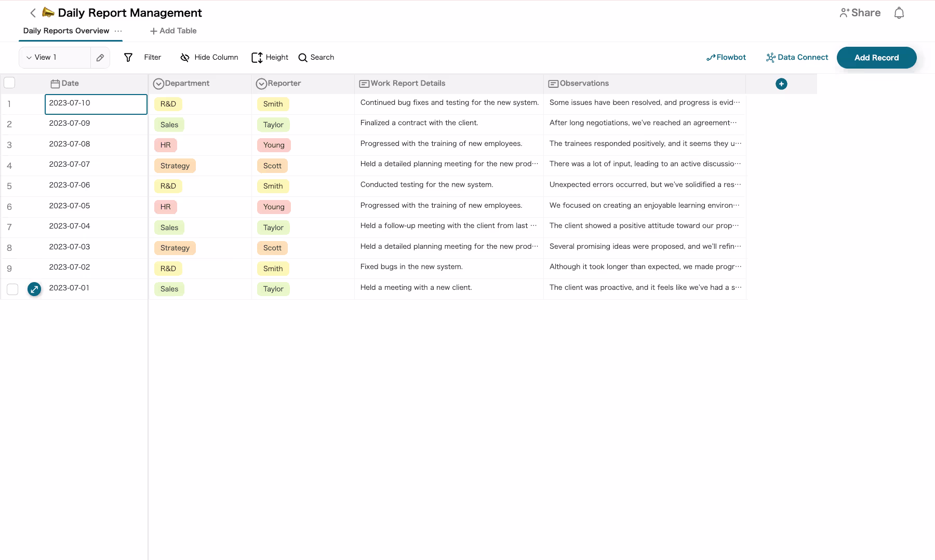935x560 pixels.
Task: Select the HR department tag on row 3
Action: [x=165, y=145]
